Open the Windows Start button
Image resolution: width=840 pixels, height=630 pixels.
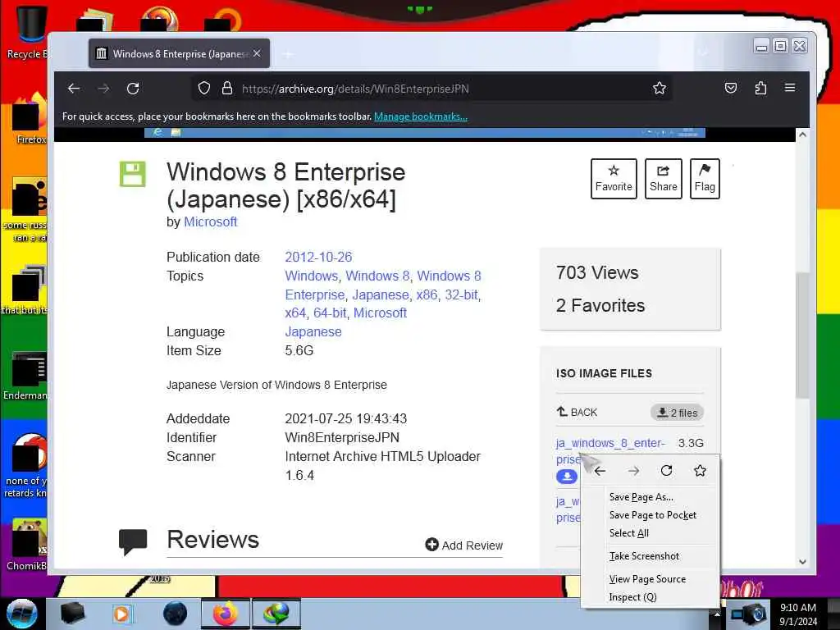click(x=21, y=614)
